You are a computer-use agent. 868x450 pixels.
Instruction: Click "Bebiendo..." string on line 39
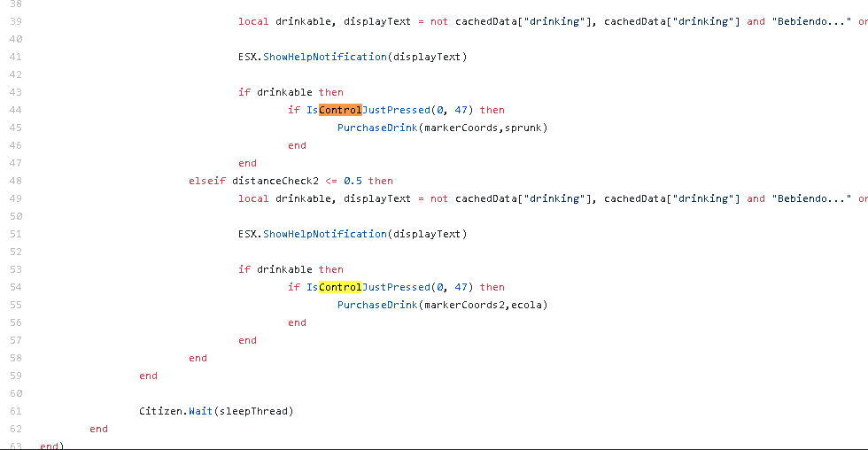811,21
